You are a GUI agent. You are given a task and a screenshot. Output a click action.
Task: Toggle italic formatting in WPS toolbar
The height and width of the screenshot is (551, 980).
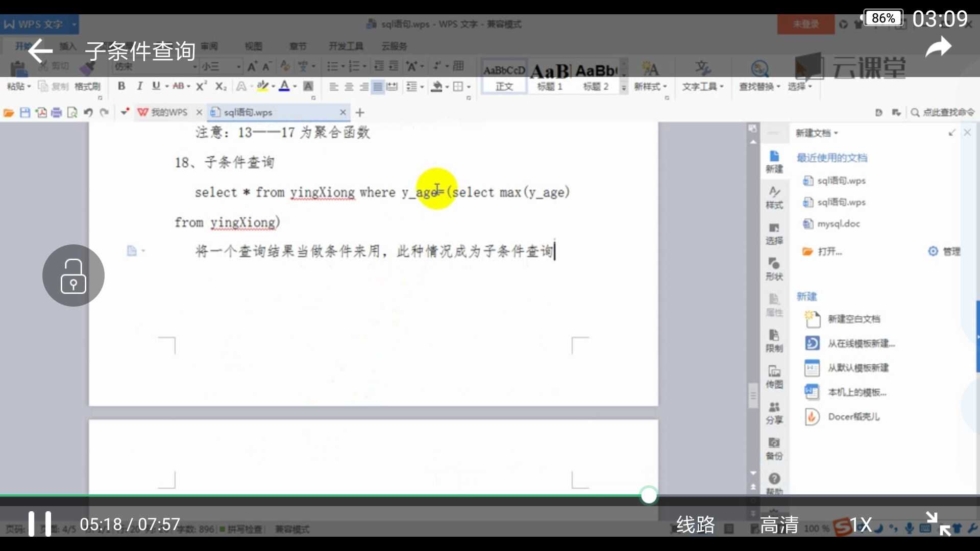pos(139,86)
